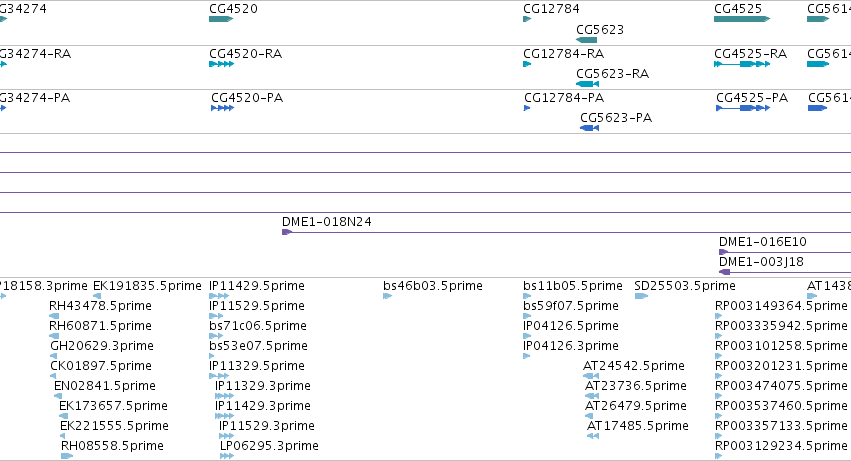Select the IP04126.3prime EST label
The width and height of the screenshot is (851, 461).
point(571,346)
